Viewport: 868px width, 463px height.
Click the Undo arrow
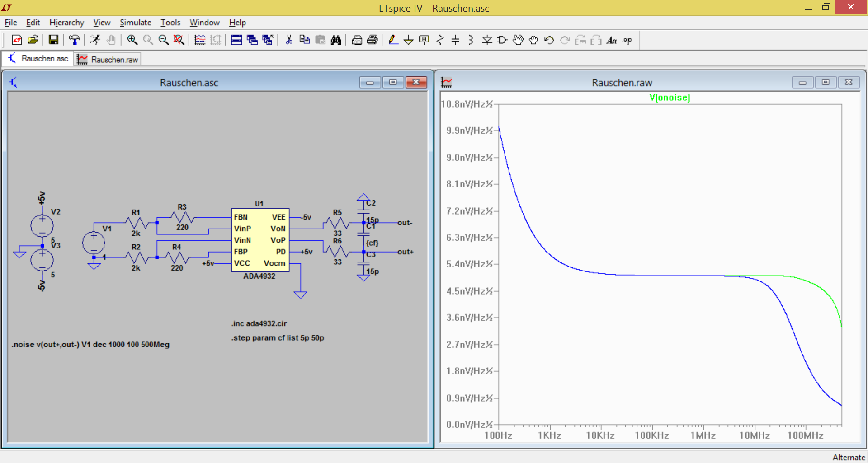pyautogui.click(x=549, y=40)
